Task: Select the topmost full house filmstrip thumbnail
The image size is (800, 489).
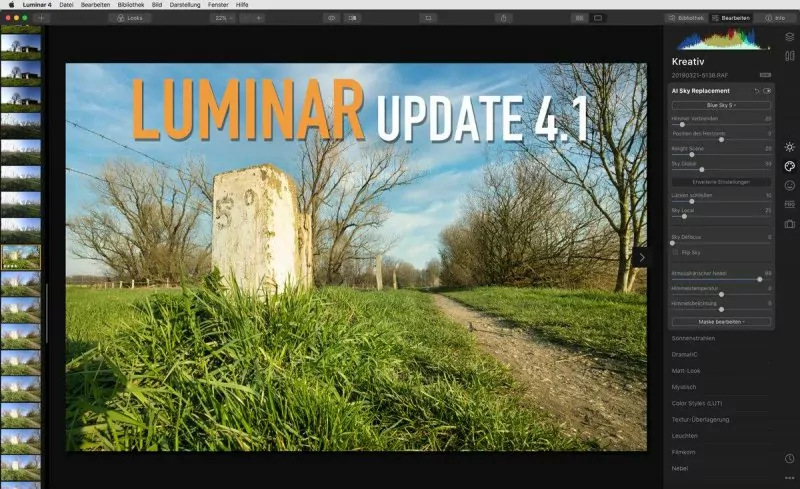Action: pyautogui.click(x=21, y=46)
